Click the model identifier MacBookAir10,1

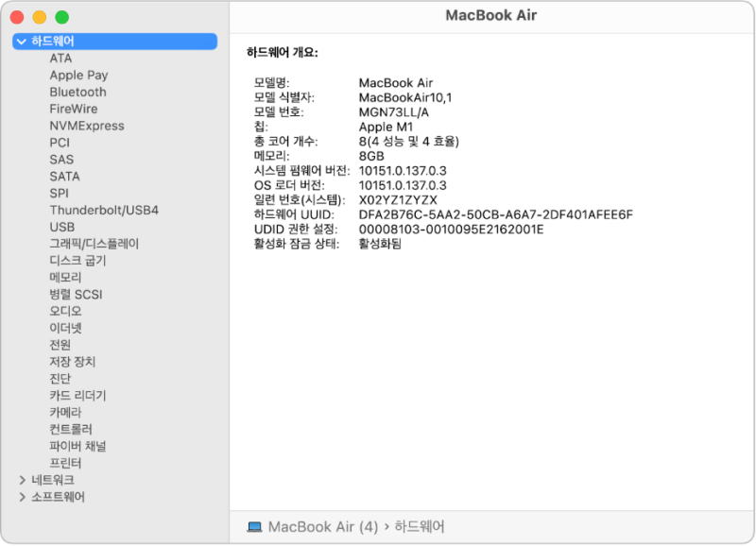pos(405,98)
